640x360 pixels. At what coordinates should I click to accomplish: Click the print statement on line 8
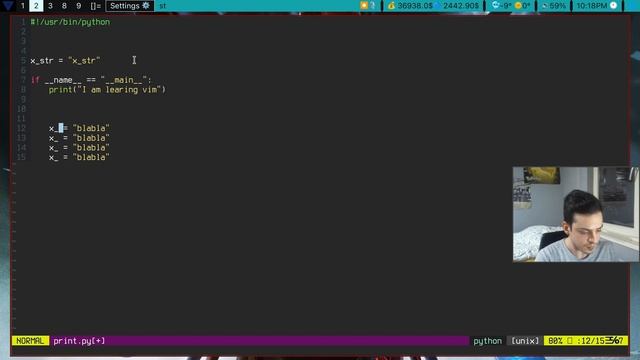(x=107, y=90)
